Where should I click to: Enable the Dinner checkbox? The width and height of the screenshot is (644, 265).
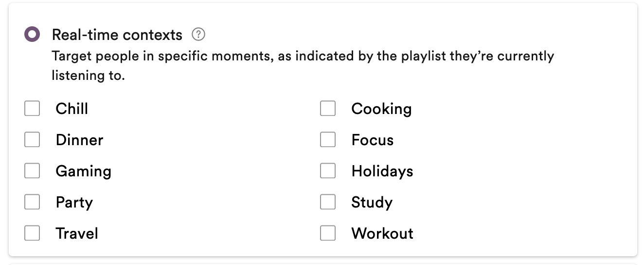pyautogui.click(x=32, y=139)
